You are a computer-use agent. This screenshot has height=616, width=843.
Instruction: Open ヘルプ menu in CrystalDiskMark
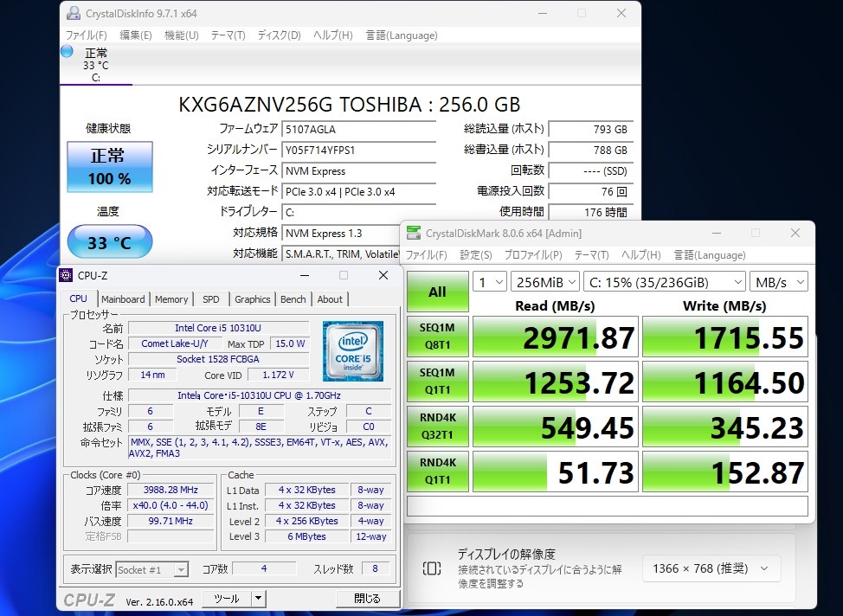(x=640, y=254)
